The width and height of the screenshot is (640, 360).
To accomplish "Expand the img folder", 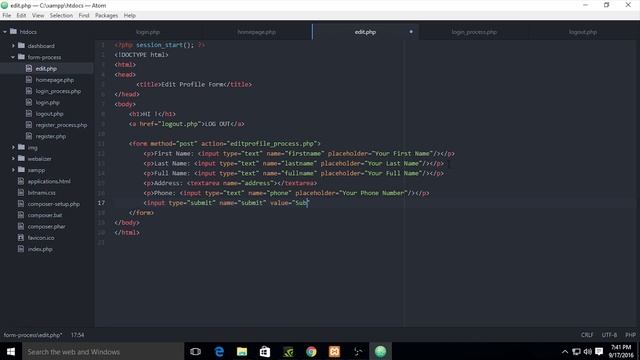I will click(13, 147).
